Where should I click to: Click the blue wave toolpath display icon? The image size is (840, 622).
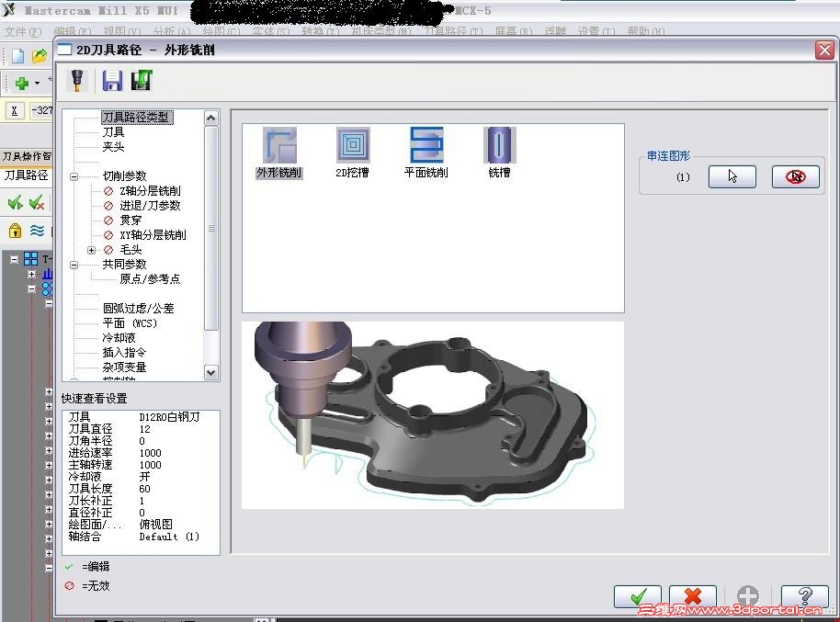tap(37, 231)
